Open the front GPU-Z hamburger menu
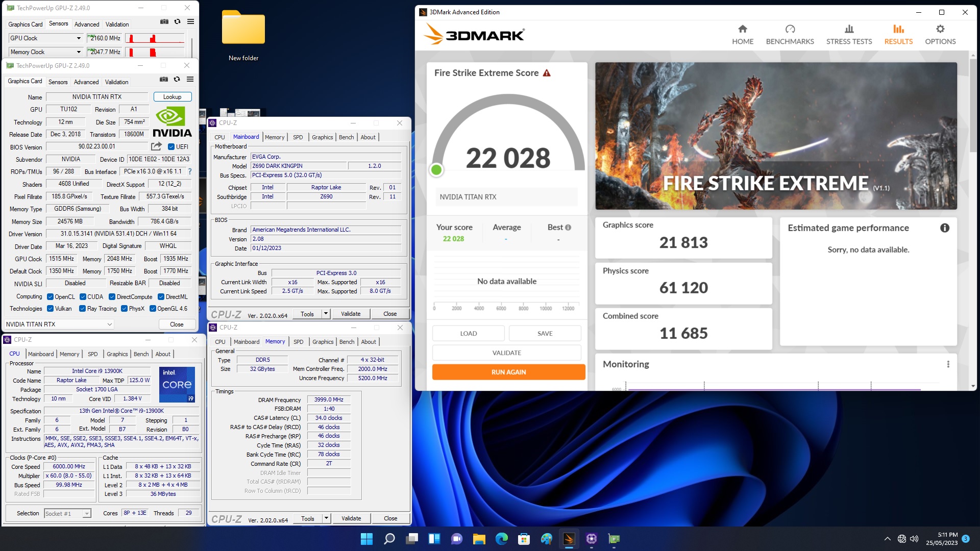Screen dimensions: 980x551 point(190,79)
